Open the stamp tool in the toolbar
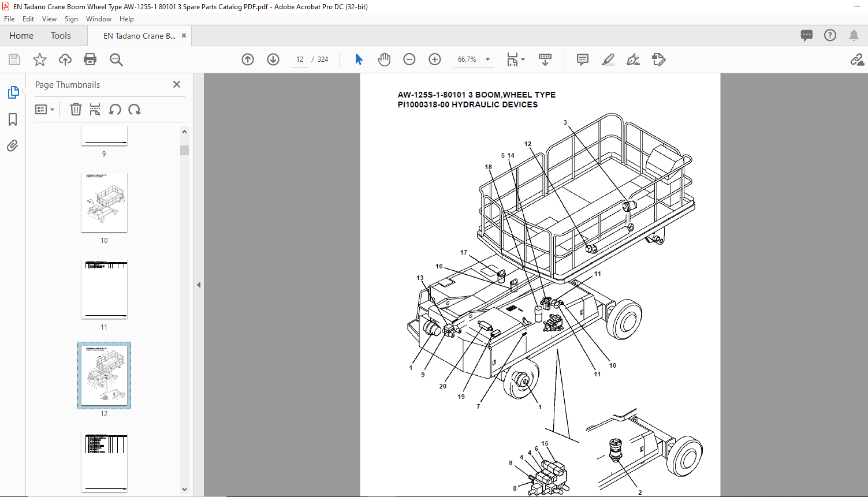This screenshot has height=497, width=868. (x=659, y=59)
